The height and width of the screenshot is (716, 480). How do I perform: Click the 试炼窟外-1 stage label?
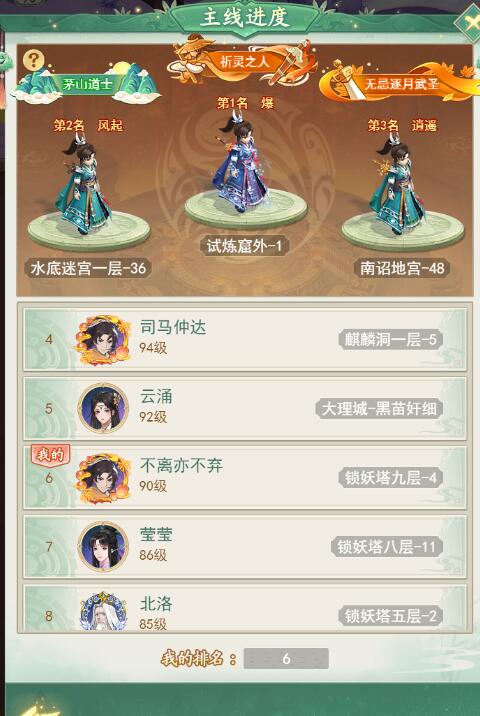244,246
